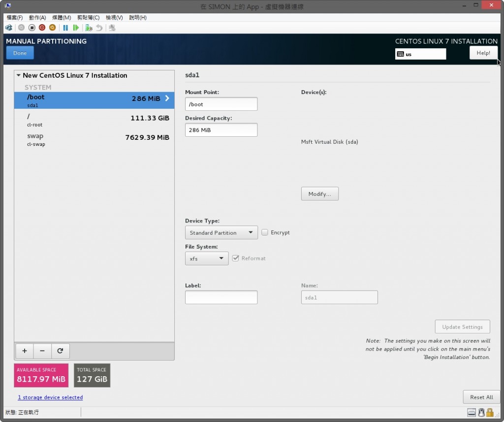This screenshot has width=504, height=422.
Task: Create a checkpoint with the snapshot icon
Action: point(89,28)
